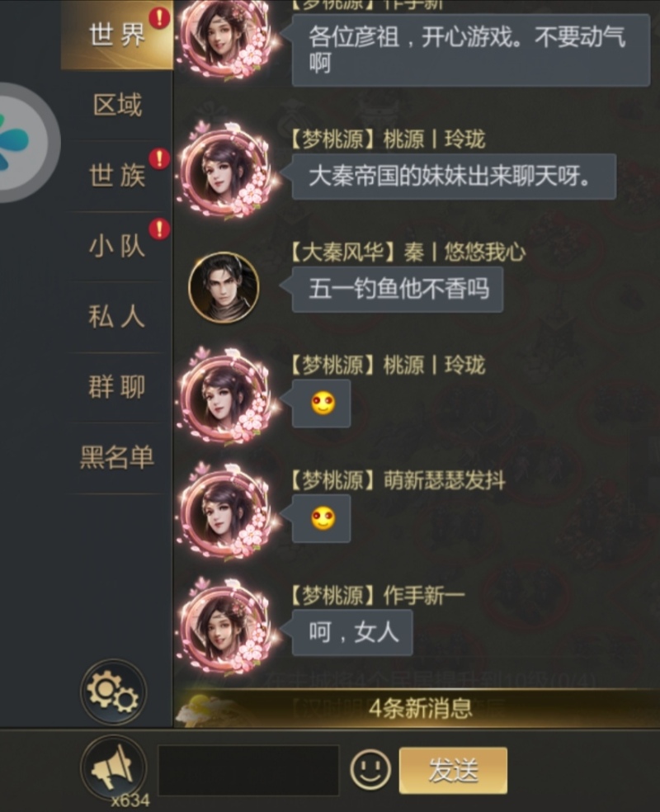Tap the 五一钓鱼他不香吗 message bubble
The width and height of the screenshot is (660, 812).
click(398, 289)
